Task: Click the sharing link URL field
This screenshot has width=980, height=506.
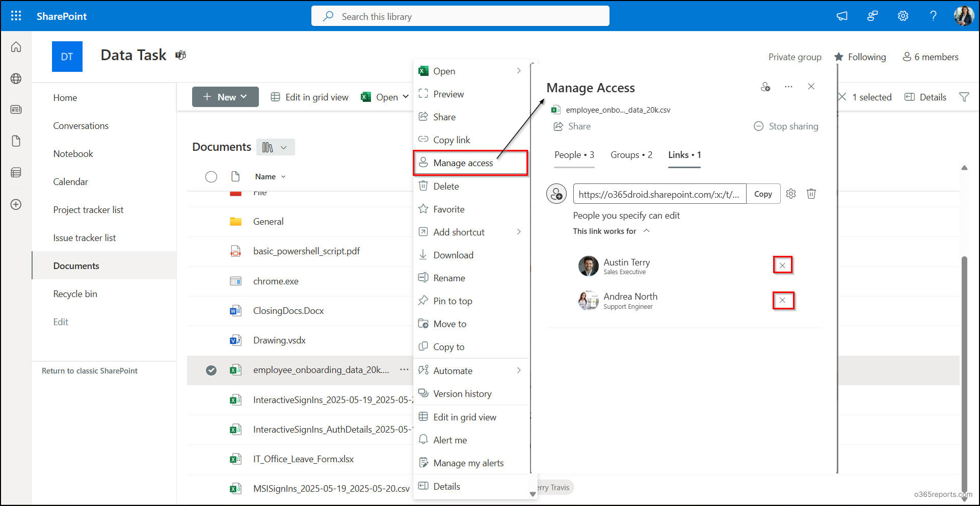Action: 659,194
